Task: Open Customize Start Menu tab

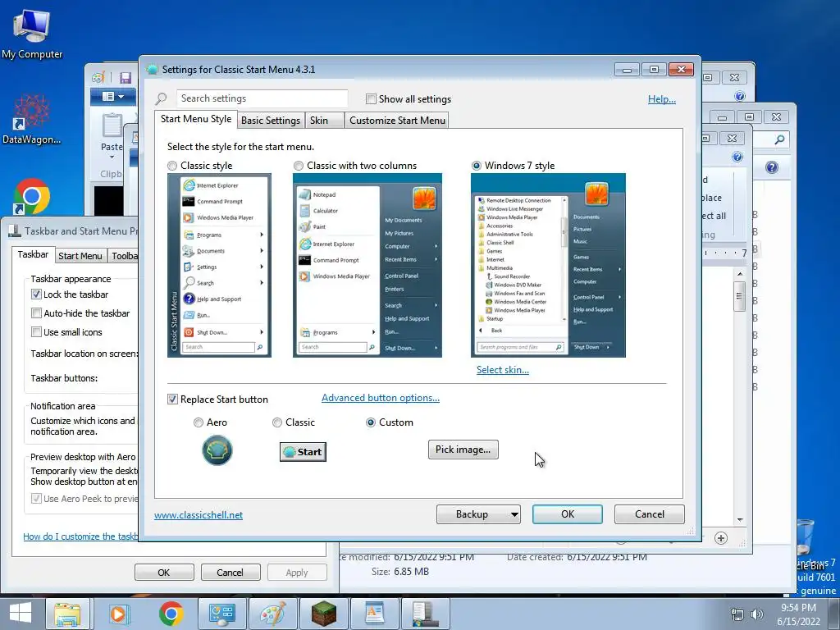Action: (x=397, y=121)
